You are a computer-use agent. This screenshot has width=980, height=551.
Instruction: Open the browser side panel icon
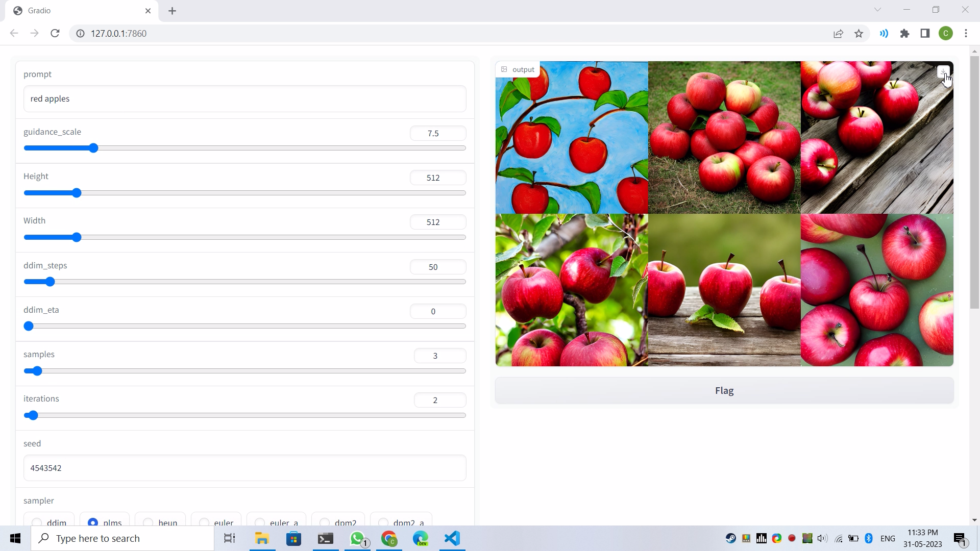(x=925, y=34)
